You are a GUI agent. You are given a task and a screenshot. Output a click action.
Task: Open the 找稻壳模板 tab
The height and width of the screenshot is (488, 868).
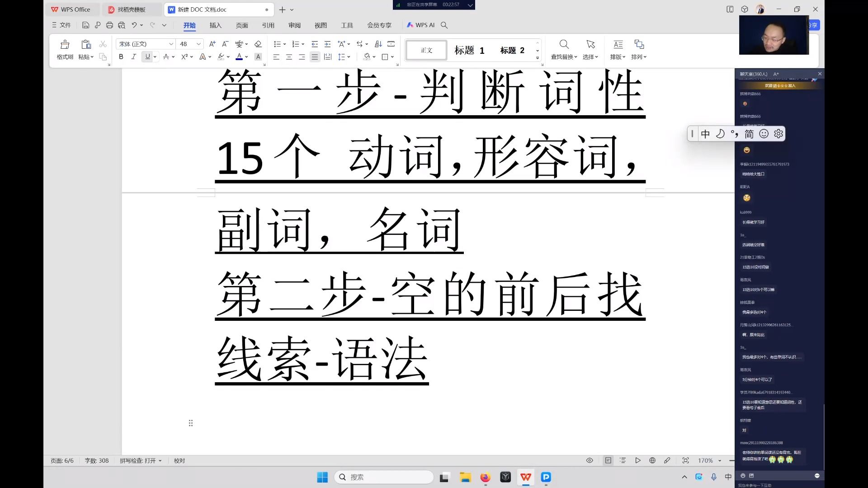tap(132, 9)
